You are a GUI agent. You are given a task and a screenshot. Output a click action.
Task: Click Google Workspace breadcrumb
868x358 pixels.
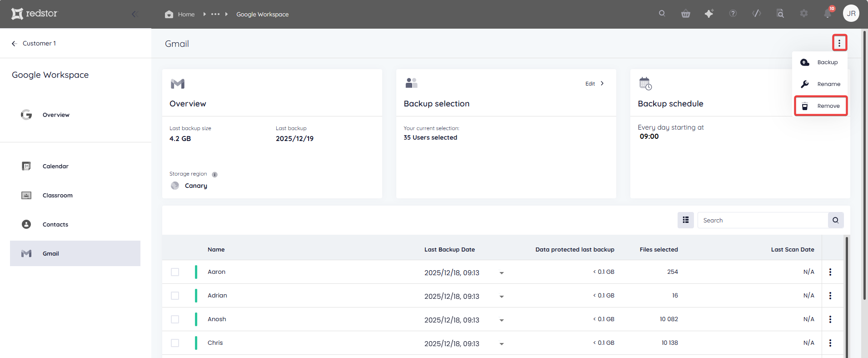(x=262, y=14)
